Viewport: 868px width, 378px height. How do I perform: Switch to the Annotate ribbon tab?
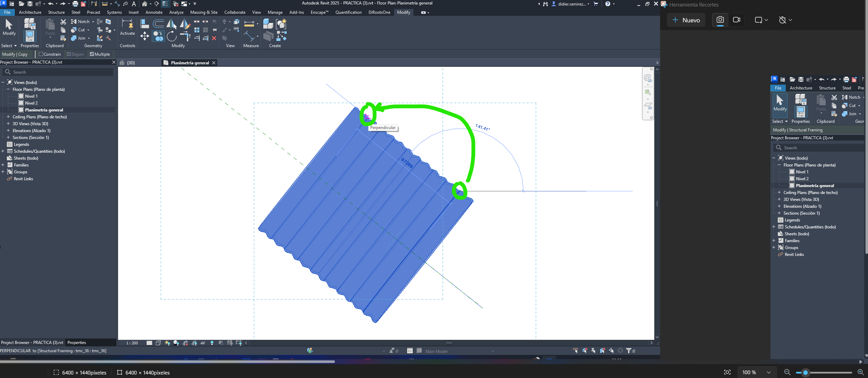(154, 12)
